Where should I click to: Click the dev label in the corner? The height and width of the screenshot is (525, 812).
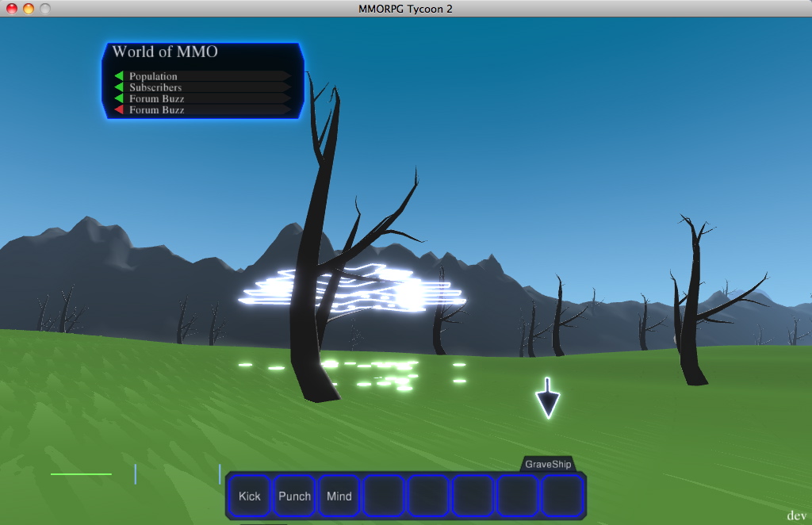796,515
